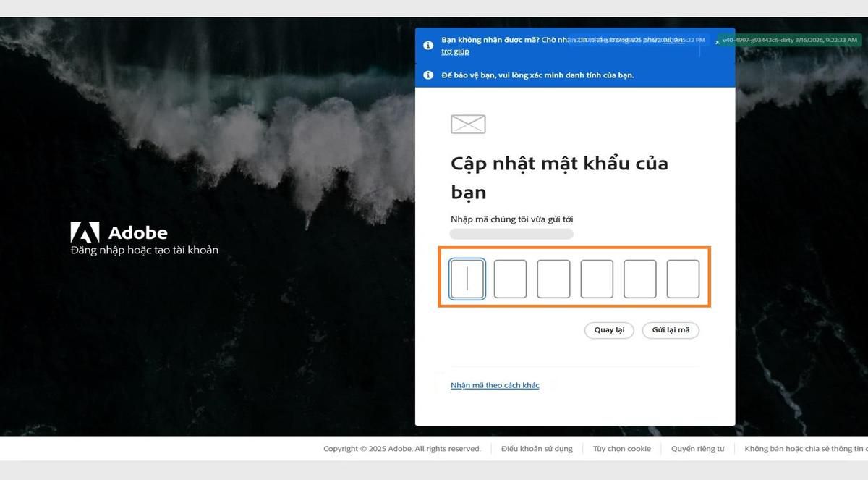Click "Nhận mã theo cách khác" link

coord(495,385)
